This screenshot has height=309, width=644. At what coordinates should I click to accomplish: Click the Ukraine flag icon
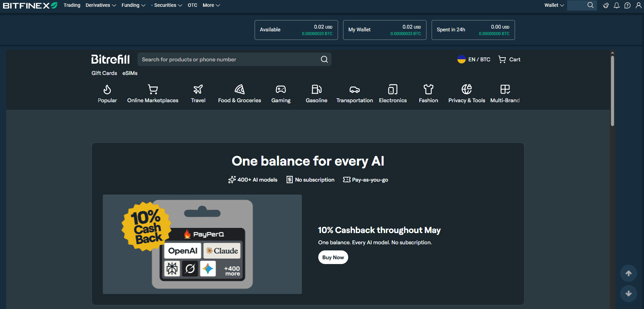461,59
